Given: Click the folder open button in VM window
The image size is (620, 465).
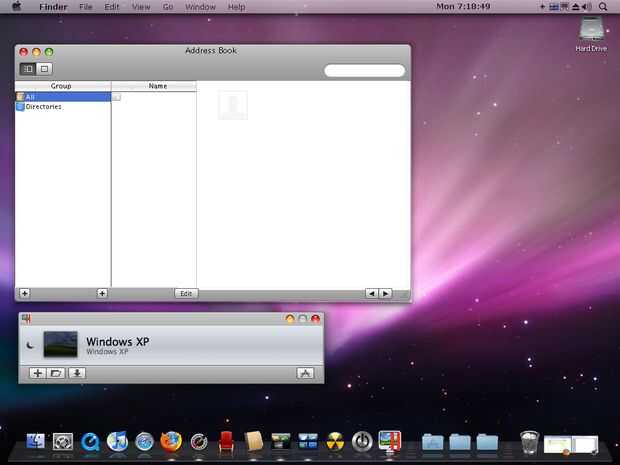Looking at the screenshot, I should 56,373.
